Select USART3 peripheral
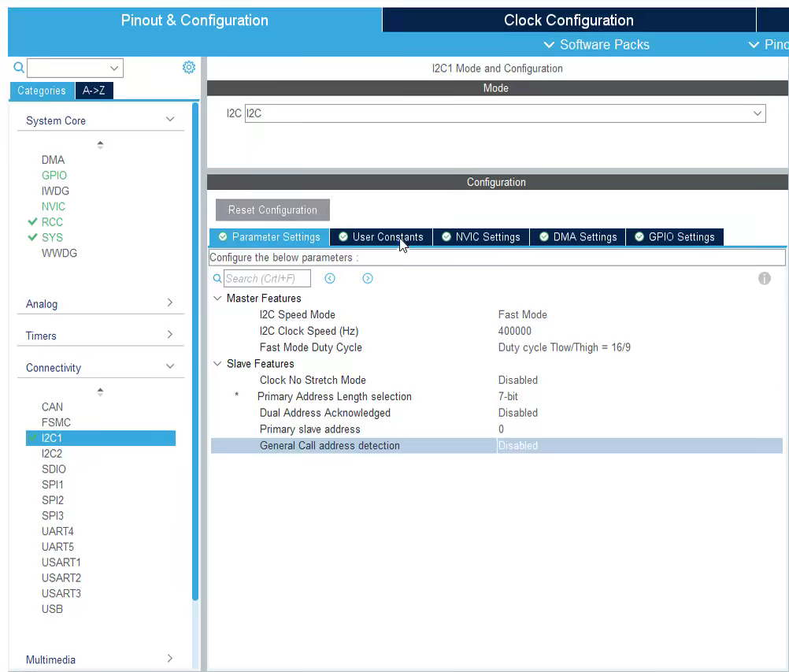Image resolution: width=789 pixels, height=672 pixels. (x=61, y=593)
